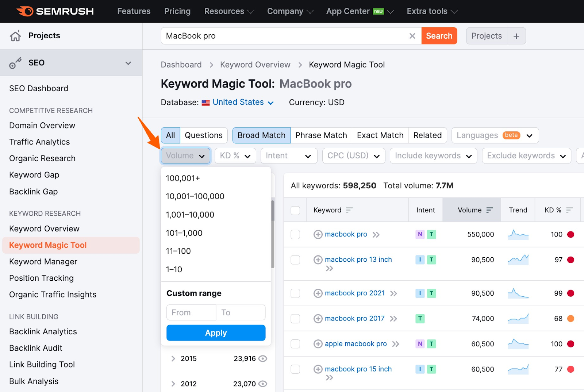Open the 'macbook pro 2021' keyword link
The height and width of the screenshot is (392, 584).
(x=355, y=293)
